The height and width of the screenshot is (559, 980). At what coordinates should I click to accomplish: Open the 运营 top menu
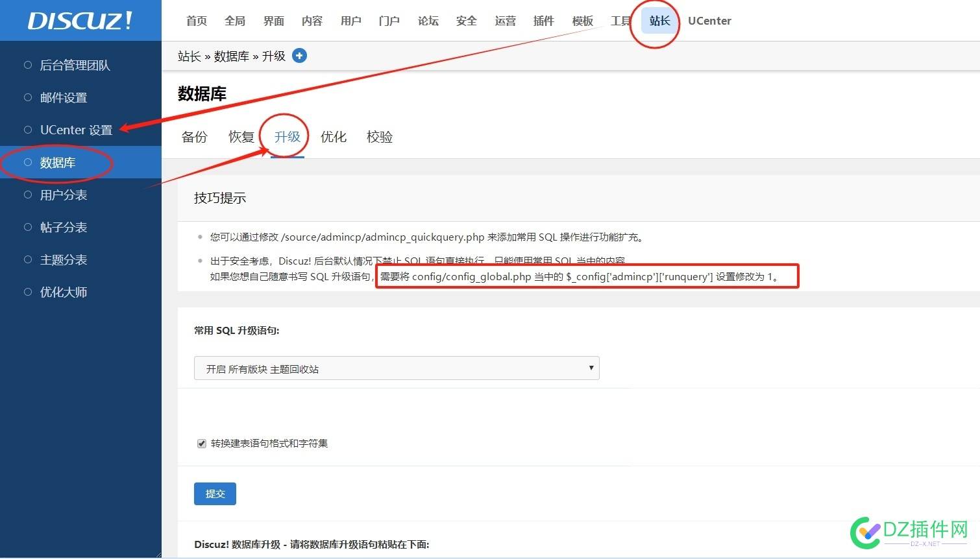[x=506, y=21]
